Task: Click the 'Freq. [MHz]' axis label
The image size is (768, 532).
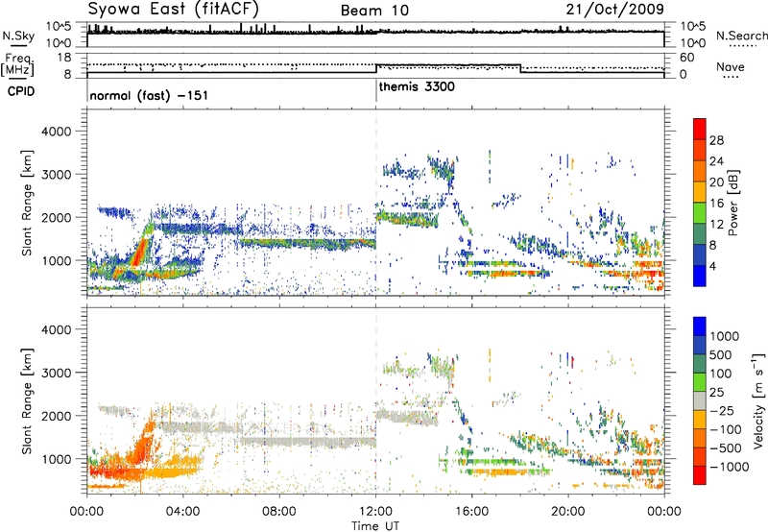Action: (x=18, y=64)
